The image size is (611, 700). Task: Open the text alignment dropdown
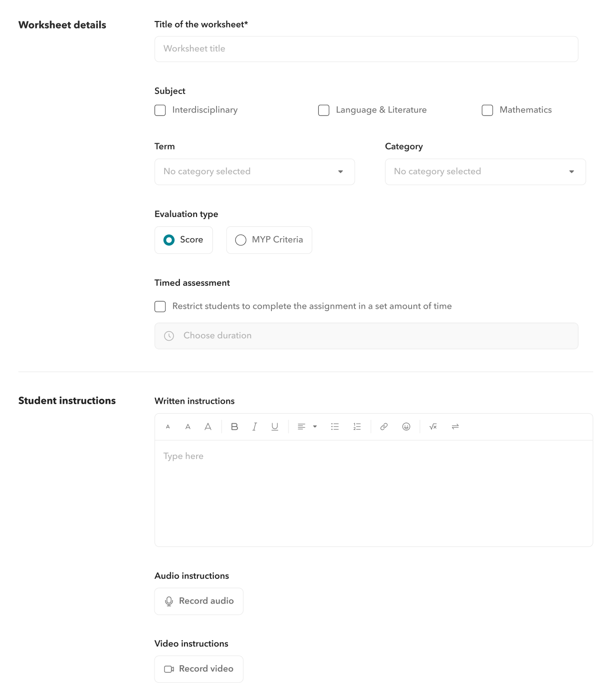307,427
